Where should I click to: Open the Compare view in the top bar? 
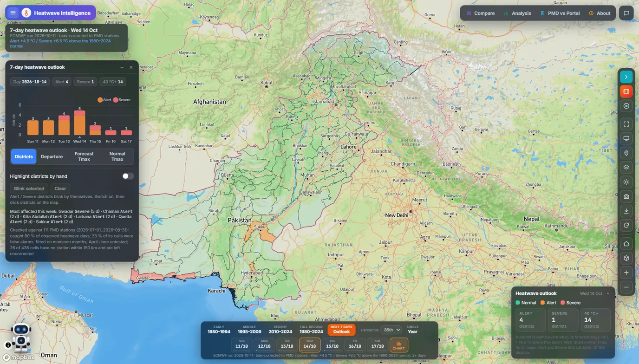click(481, 13)
